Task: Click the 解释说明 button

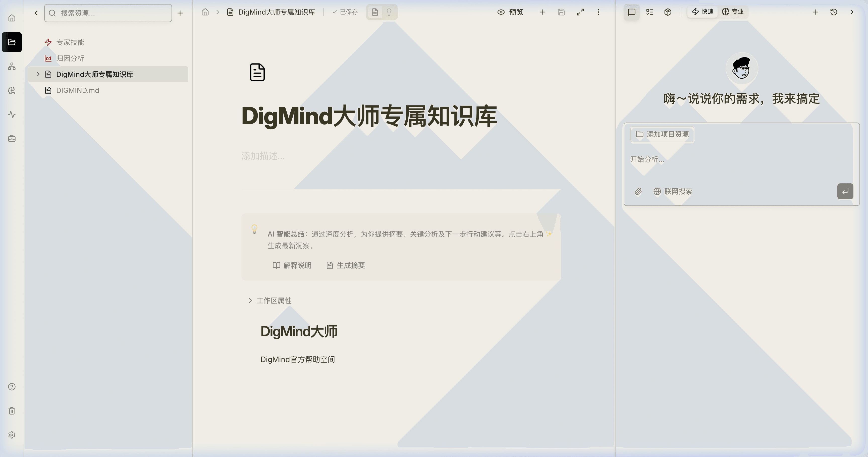Action: pos(292,265)
